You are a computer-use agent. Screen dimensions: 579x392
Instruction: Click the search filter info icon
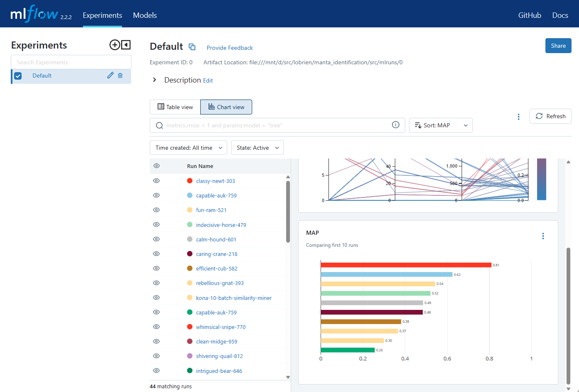(x=396, y=125)
